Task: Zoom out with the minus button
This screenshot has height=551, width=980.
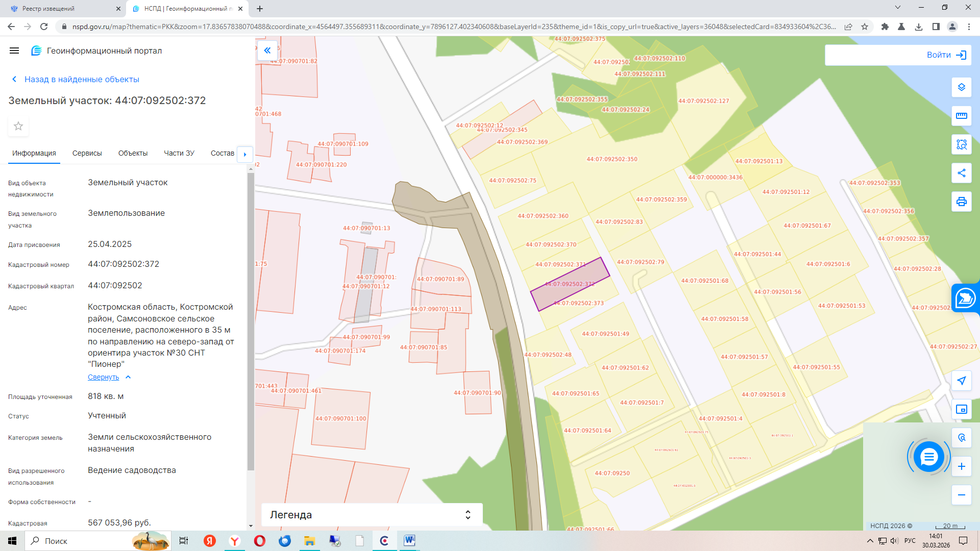Action: point(961,495)
